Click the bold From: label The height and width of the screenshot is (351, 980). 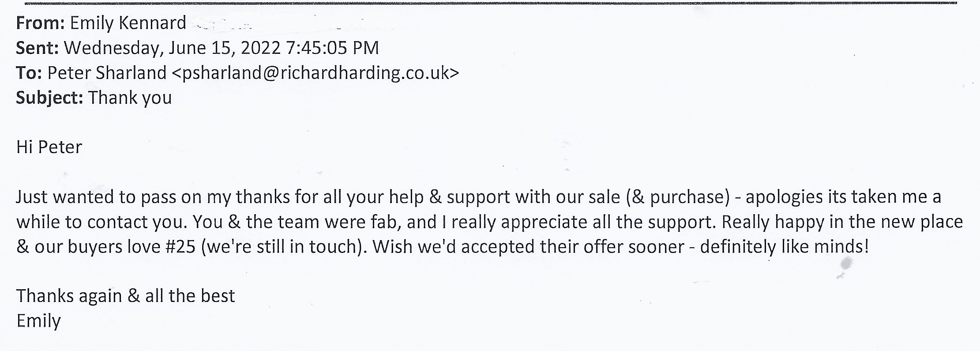coord(41,23)
